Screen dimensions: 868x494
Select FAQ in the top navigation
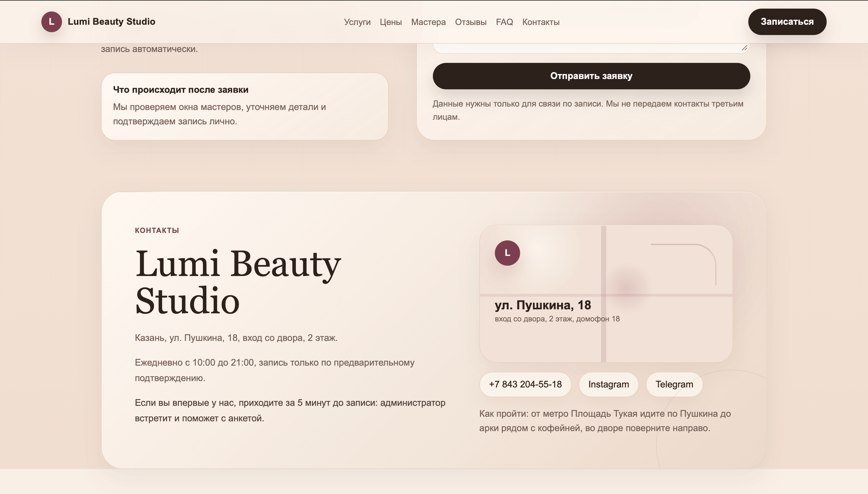click(504, 22)
